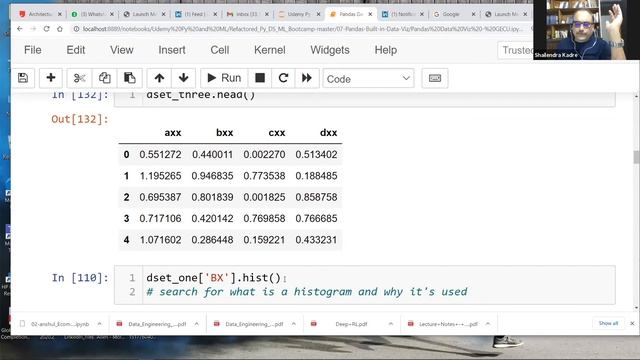The width and height of the screenshot is (640, 360).
Task: Show all downloads
Action: coord(608,323)
